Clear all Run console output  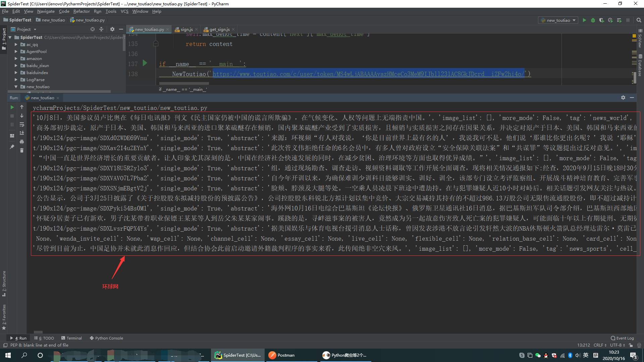22,151
